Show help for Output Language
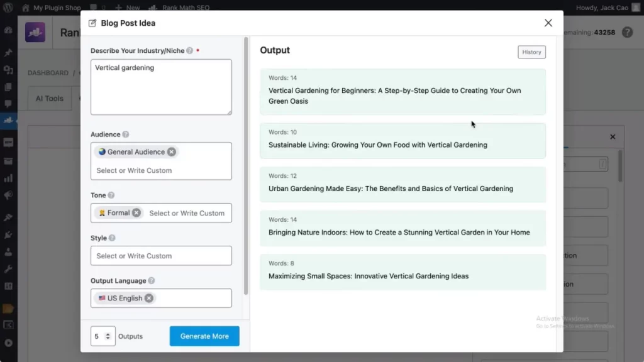The height and width of the screenshot is (362, 644). pyautogui.click(x=151, y=280)
